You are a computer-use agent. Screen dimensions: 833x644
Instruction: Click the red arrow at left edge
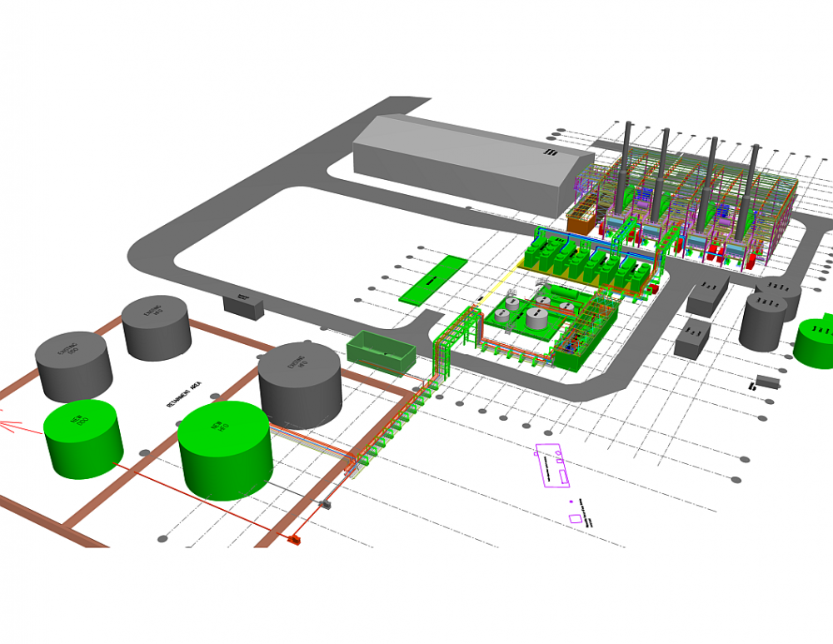tap(10, 427)
